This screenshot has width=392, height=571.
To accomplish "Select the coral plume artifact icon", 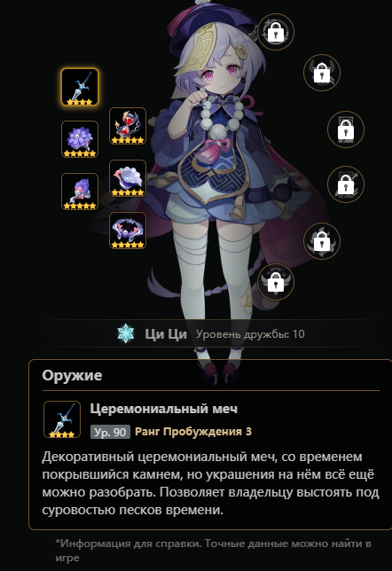I will (80, 192).
